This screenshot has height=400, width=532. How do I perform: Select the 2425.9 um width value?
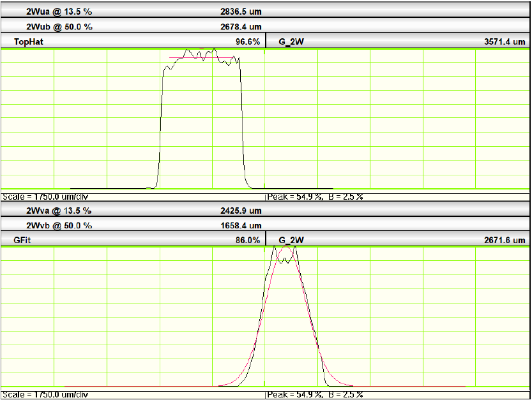point(241,211)
